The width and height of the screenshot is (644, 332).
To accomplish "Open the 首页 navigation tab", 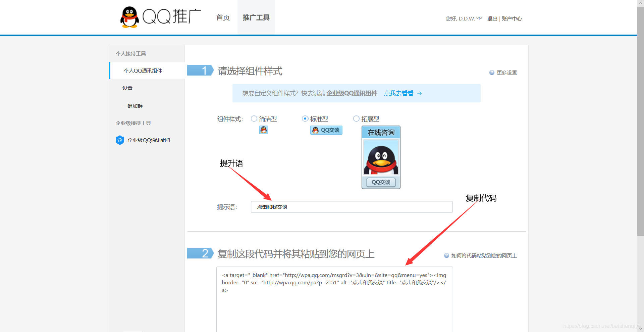I will tap(223, 17).
